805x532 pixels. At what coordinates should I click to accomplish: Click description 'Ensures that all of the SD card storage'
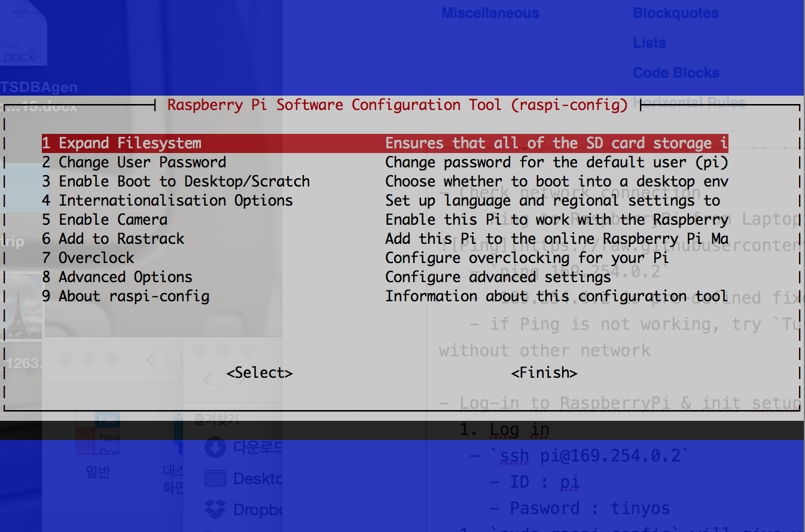(x=557, y=143)
